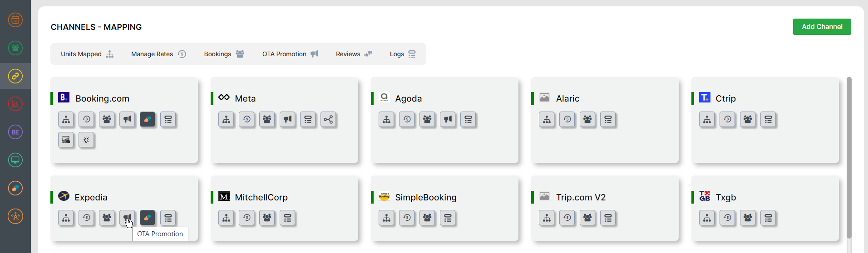Click OTA Promotion legend item
This screenshot has height=253, width=868.
(290, 54)
